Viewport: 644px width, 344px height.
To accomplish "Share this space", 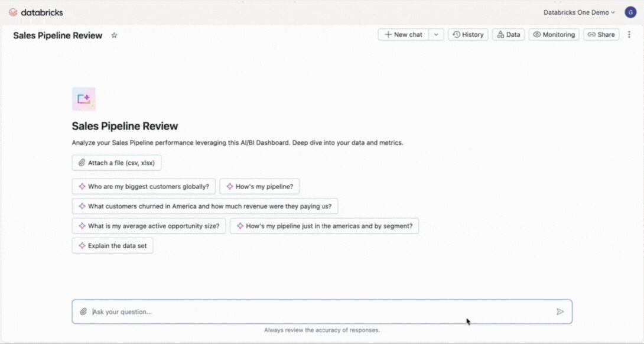I will coord(601,34).
